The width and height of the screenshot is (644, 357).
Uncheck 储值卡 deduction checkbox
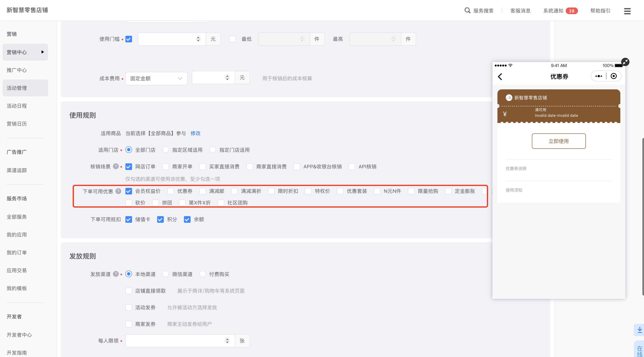point(129,219)
